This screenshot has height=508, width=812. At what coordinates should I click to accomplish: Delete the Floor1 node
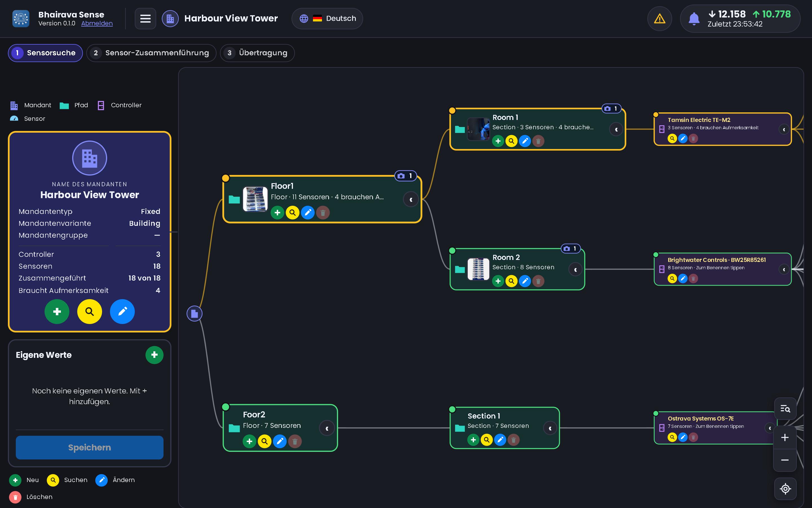tap(323, 213)
